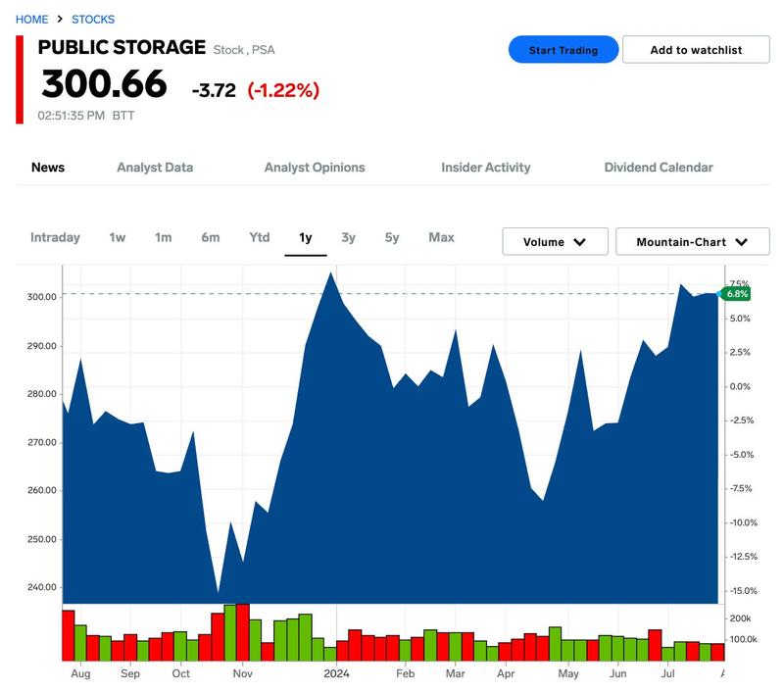Image resolution: width=784 pixels, height=692 pixels.
Task: Click the 02:51:35 PM BTT timestamp
Action: click(x=86, y=116)
